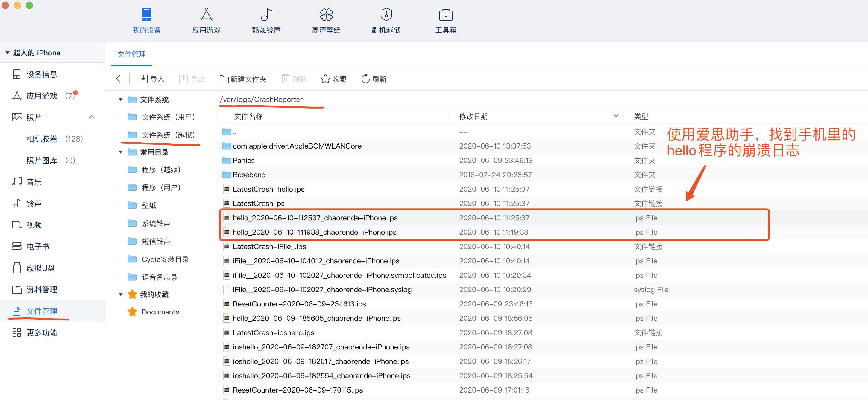
Task: Select ResetCounter-2020-06-09-170115.ips
Action: point(542,390)
